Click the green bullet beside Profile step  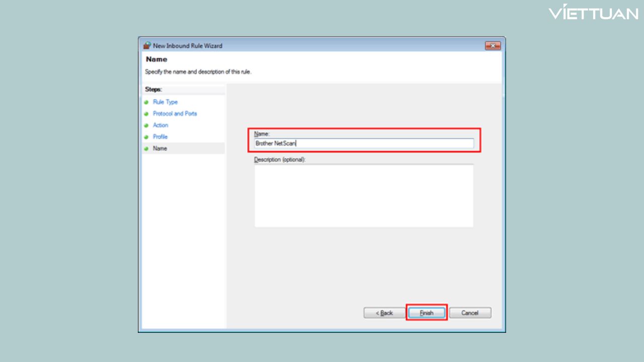146,137
